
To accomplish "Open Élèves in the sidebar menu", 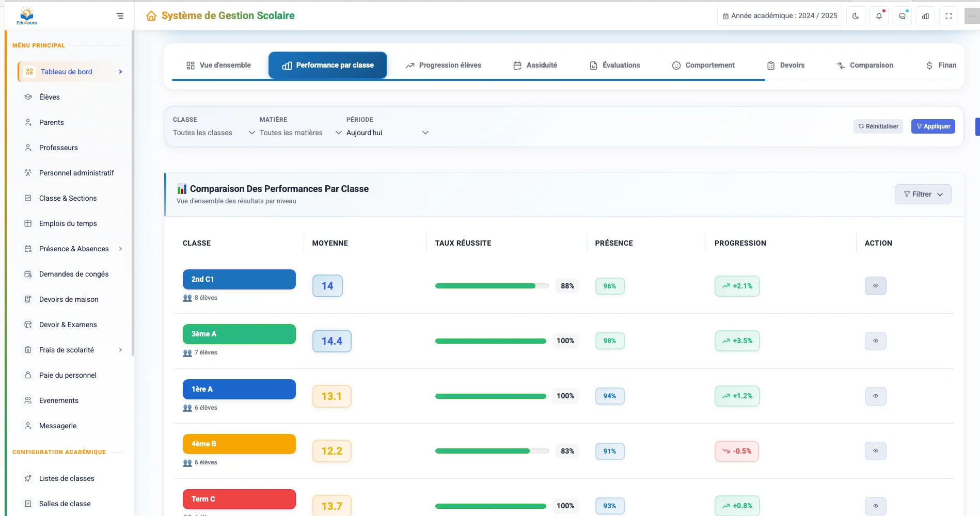I will (x=50, y=97).
